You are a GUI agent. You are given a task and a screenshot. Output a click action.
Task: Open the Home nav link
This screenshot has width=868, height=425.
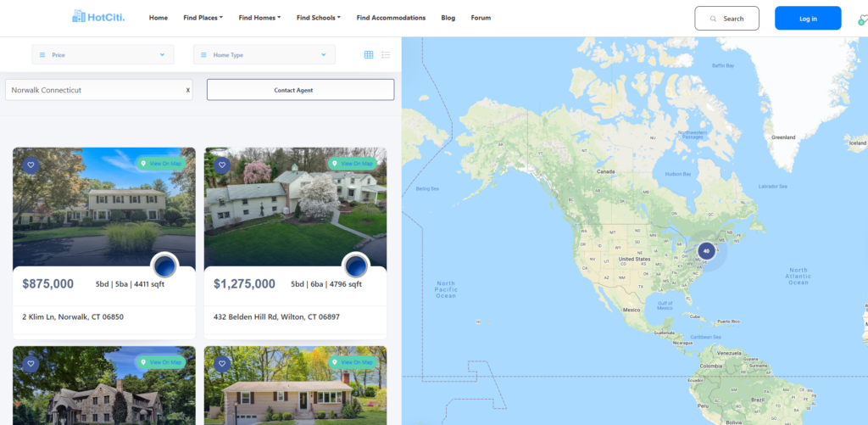pyautogui.click(x=159, y=18)
